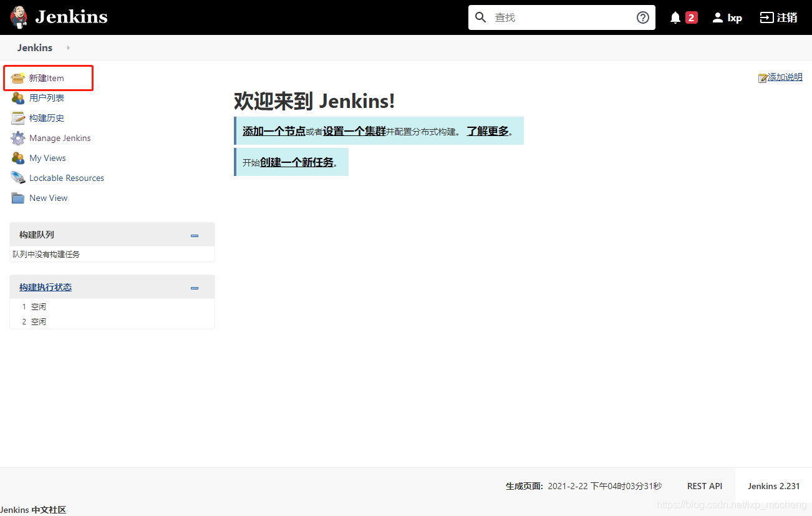Viewport: 812px width, 516px height.
Task: Open the lxp user profile link
Action: click(735, 18)
